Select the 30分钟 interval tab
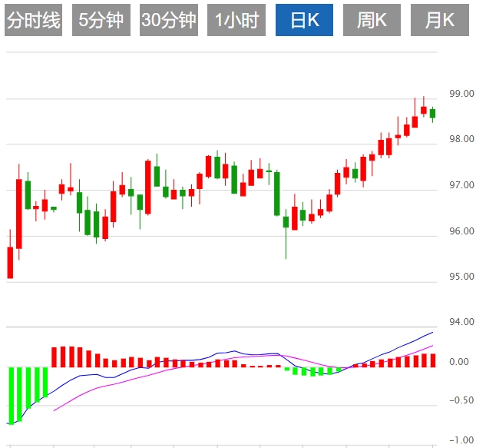 169,20
